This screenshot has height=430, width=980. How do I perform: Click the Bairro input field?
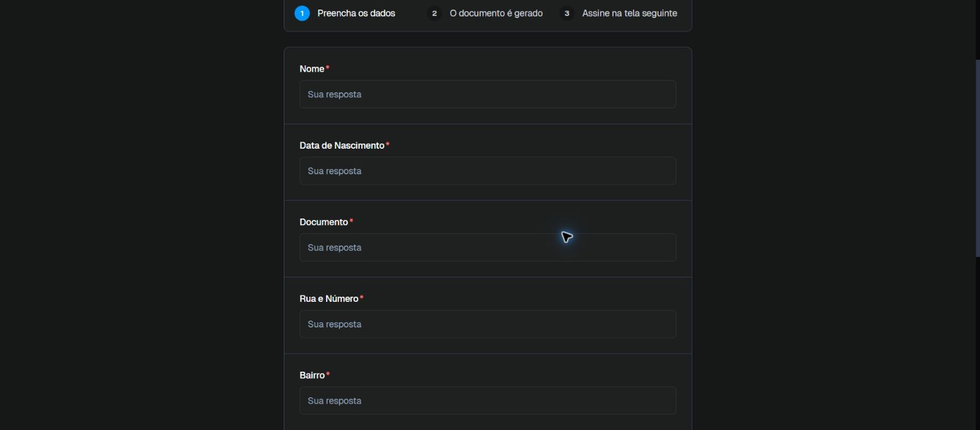(487, 401)
